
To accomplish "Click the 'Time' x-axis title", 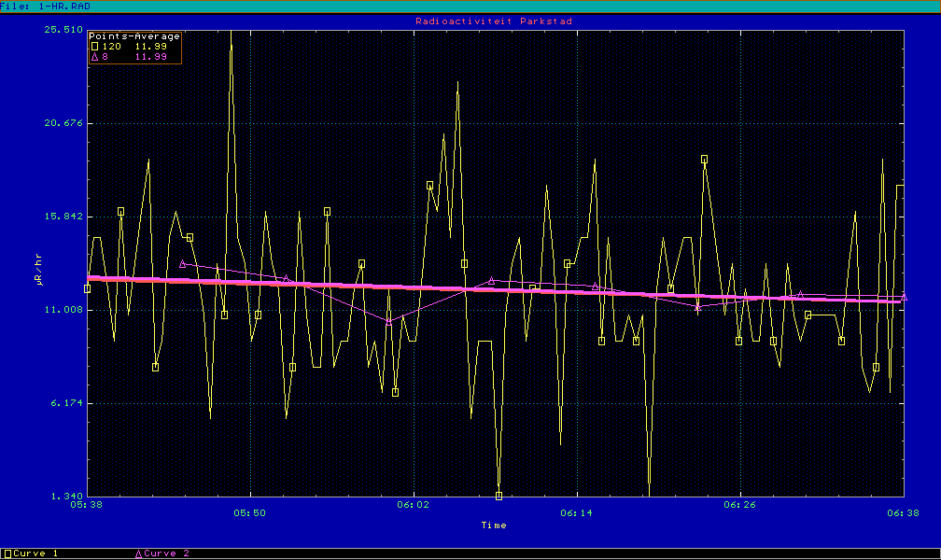I will point(494,525).
